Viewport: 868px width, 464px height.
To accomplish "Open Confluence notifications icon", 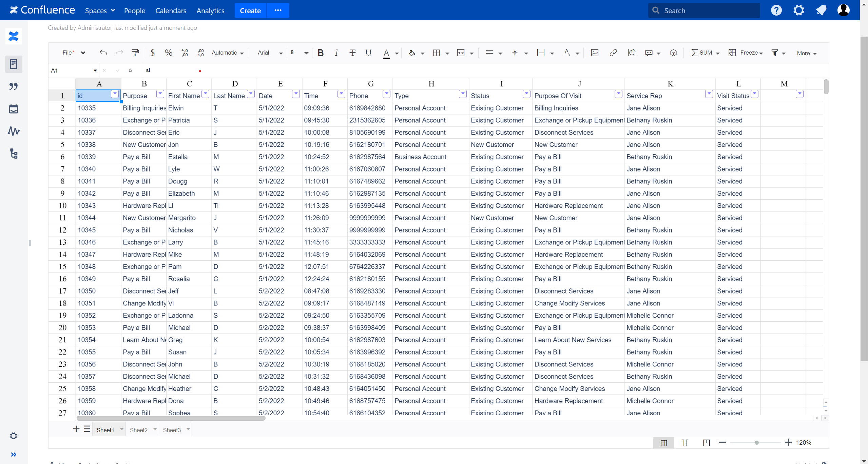I will point(821,11).
